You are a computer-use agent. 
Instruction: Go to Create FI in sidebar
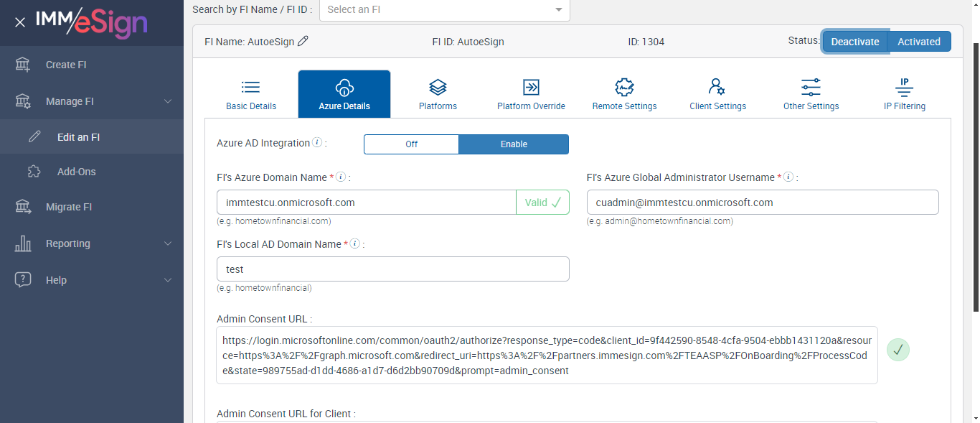coord(92,65)
